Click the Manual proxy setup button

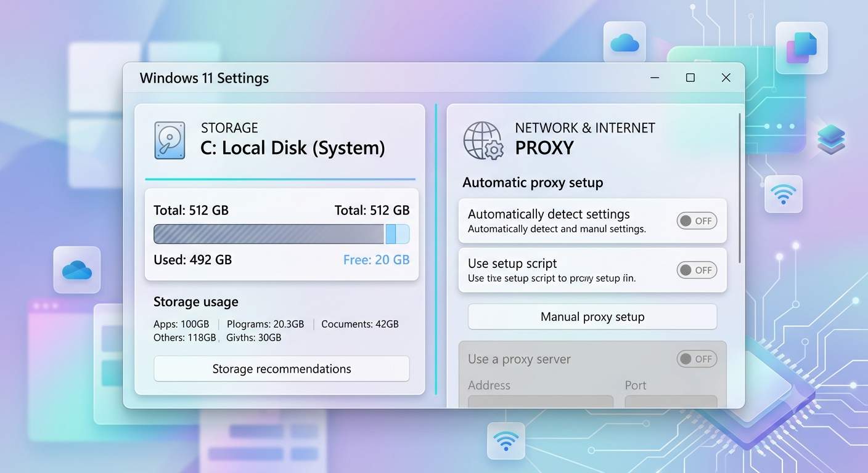click(x=592, y=317)
